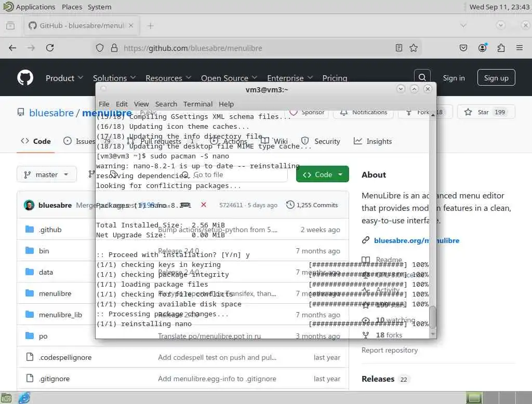Open green Code dropdown button
Image resolution: width=532 pixels, height=404 pixels.
[322, 174]
